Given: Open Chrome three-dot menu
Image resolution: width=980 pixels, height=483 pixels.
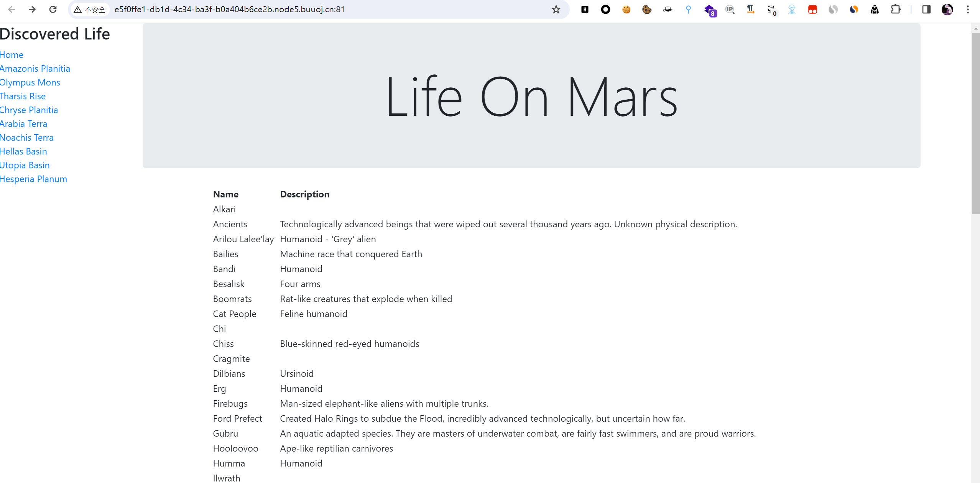Looking at the screenshot, I should pos(968,9).
